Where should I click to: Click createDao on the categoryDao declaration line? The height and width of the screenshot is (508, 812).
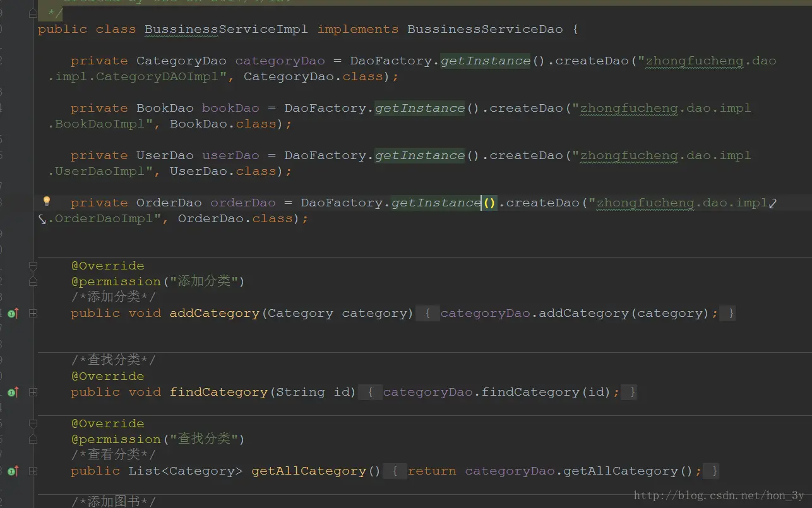[x=592, y=61]
